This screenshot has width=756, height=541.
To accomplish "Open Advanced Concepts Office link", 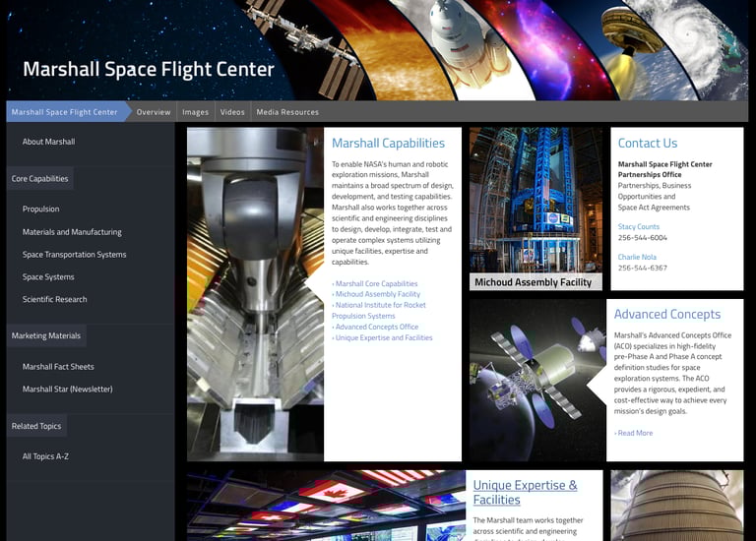I will pos(375,327).
